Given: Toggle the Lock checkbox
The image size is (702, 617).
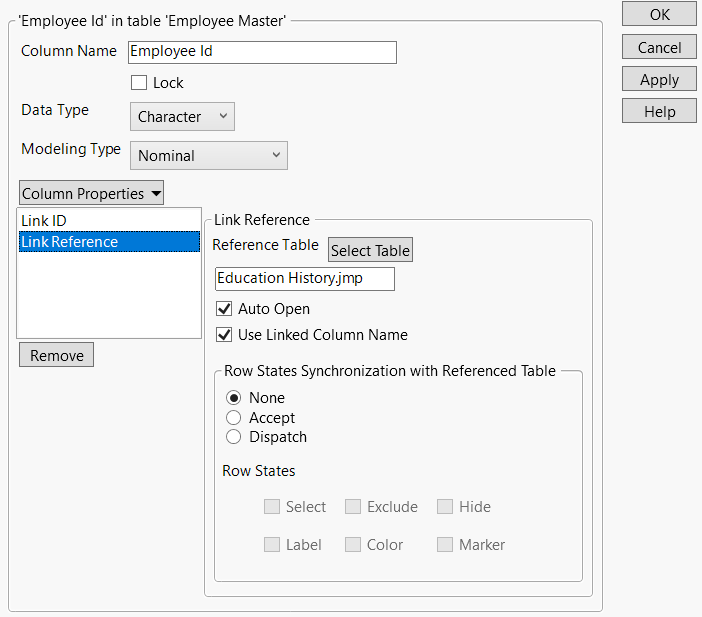Looking at the screenshot, I should click(x=139, y=83).
